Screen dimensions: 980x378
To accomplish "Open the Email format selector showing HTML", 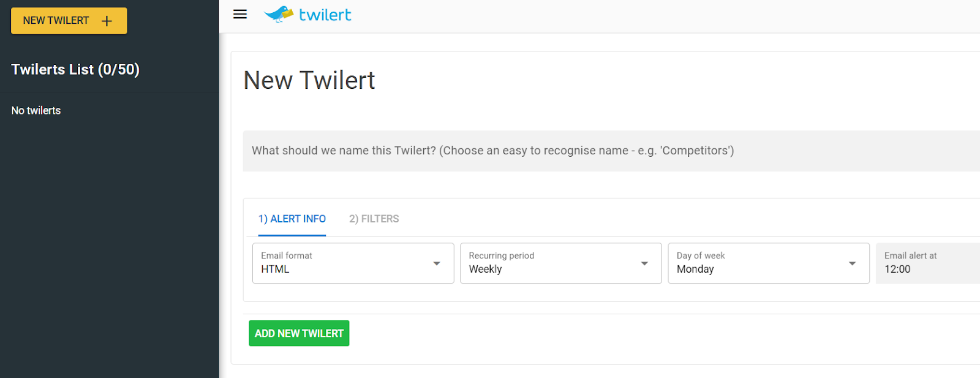I will tap(353, 263).
